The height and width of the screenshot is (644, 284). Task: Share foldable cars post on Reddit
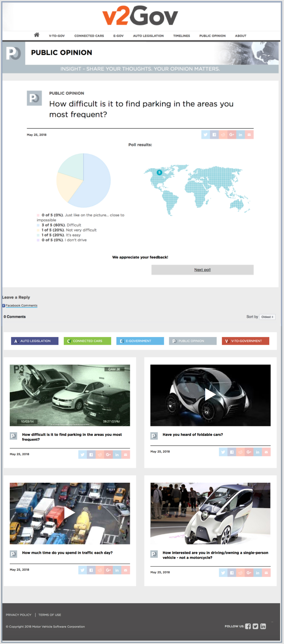(240, 452)
